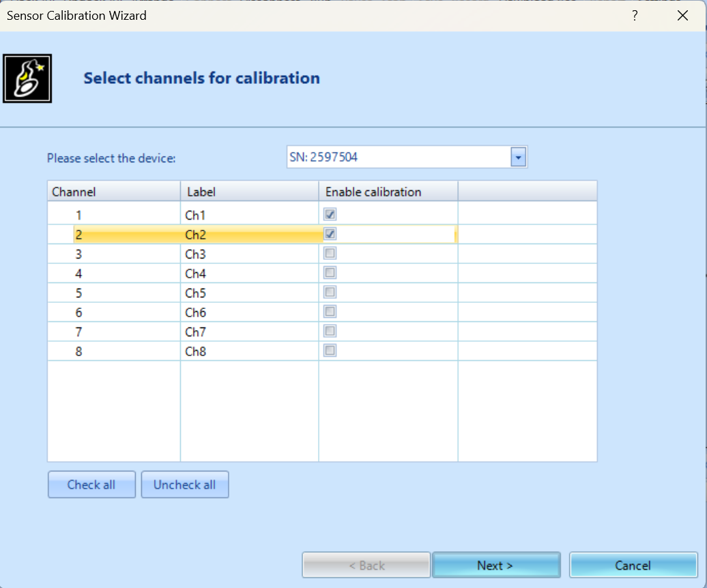This screenshot has height=588, width=707.
Task: Disable calibration checkbox for Ch2
Action: [330, 234]
